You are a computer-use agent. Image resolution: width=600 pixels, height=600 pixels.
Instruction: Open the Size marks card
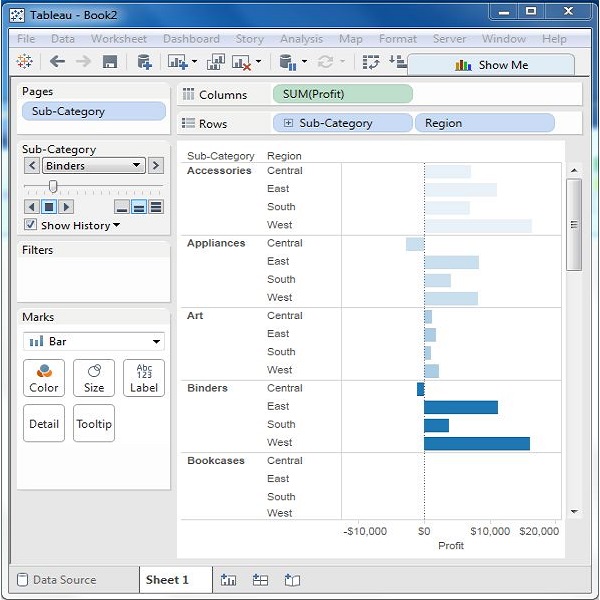94,378
